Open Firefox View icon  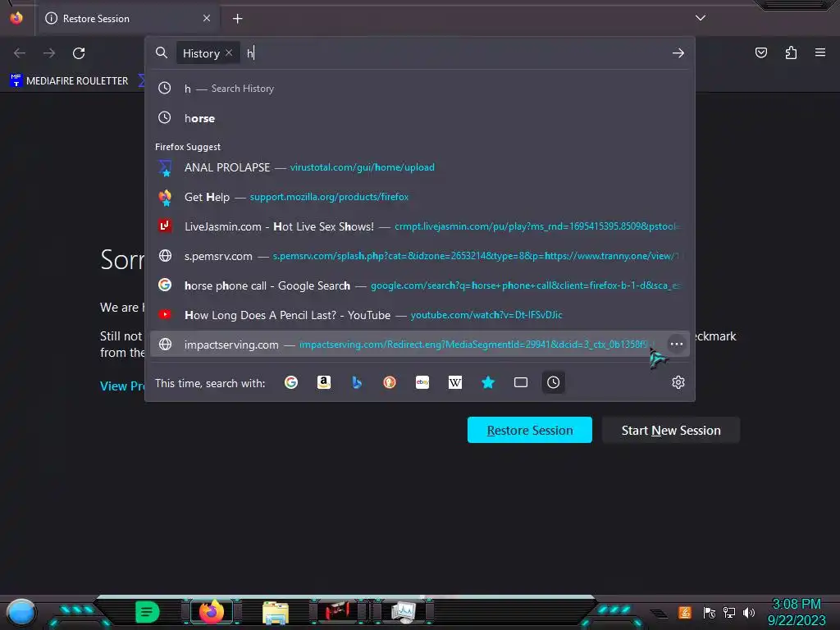pos(16,18)
